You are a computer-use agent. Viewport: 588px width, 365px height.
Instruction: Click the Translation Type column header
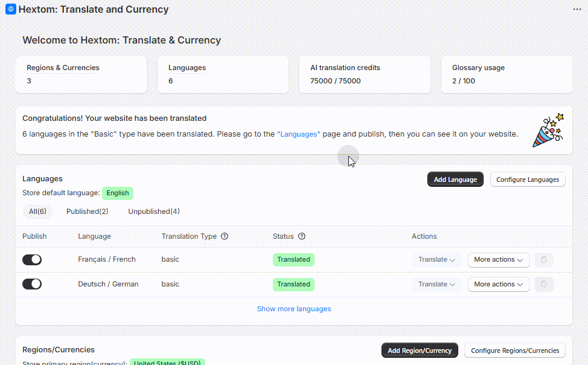tap(189, 236)
